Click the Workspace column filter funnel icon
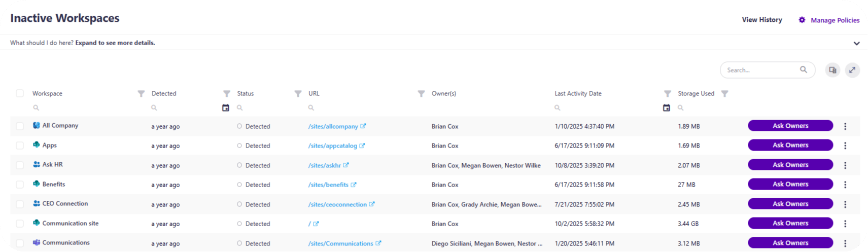Viewport: 868px width, 252px height. (141, 94)
